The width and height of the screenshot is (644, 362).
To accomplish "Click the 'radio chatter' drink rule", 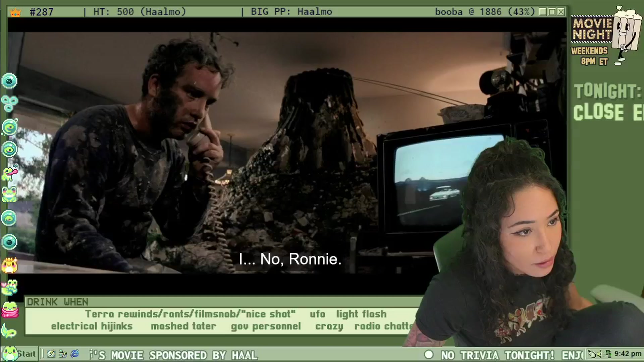I will [384, 326].
